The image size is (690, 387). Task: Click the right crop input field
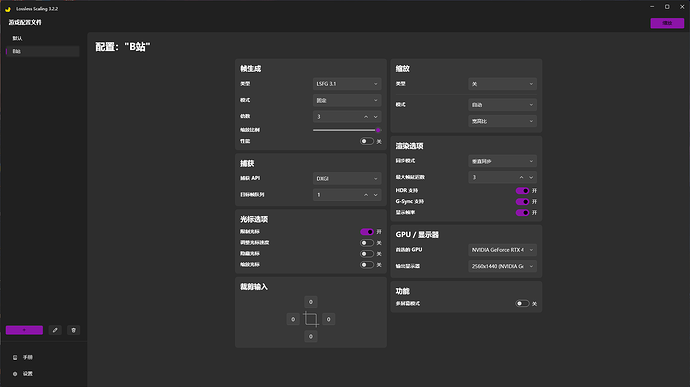click(x=328, y=319)
